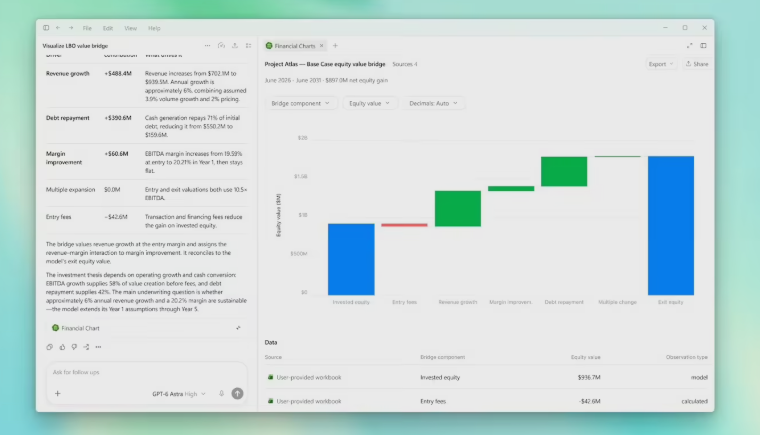Viewport: 760px width, 435px height.
Task: Open the Decimals: Auto dropdown
Action: (433, 103)
